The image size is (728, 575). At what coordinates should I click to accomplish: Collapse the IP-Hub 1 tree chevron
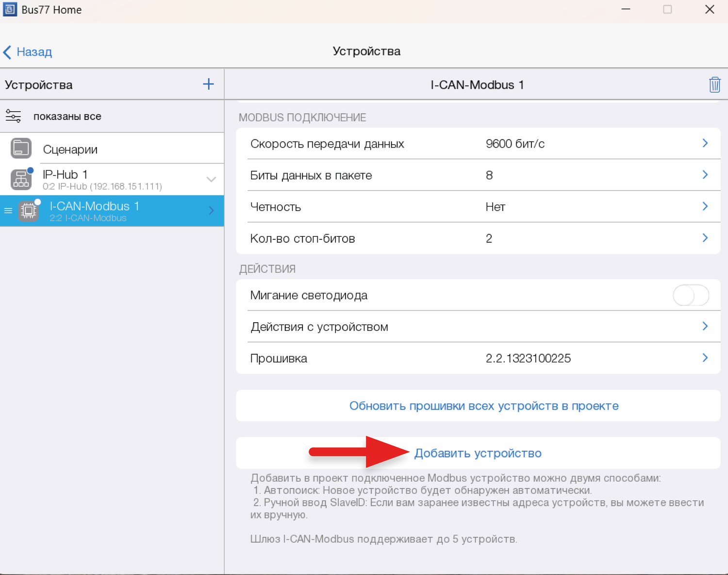(x=211, y=180)
